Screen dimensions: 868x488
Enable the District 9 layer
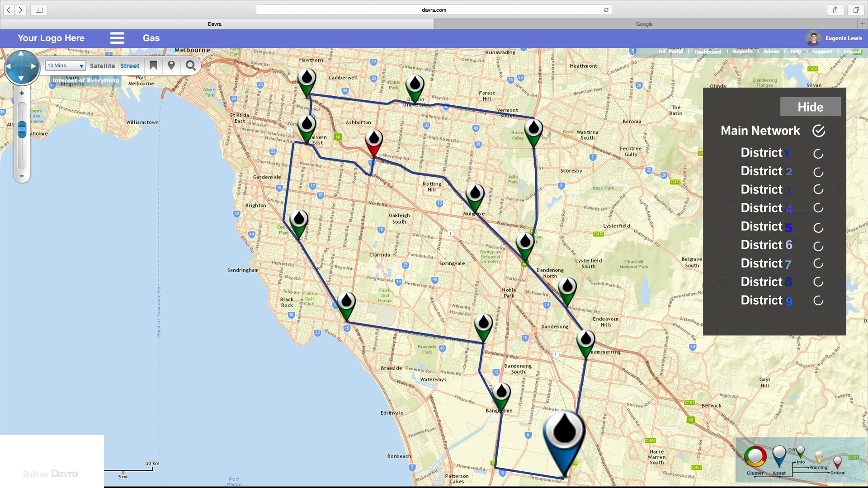pos(818,300)
